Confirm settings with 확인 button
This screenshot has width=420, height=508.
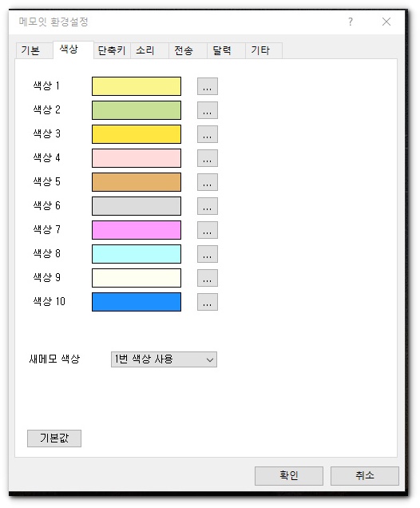point(289,475)
